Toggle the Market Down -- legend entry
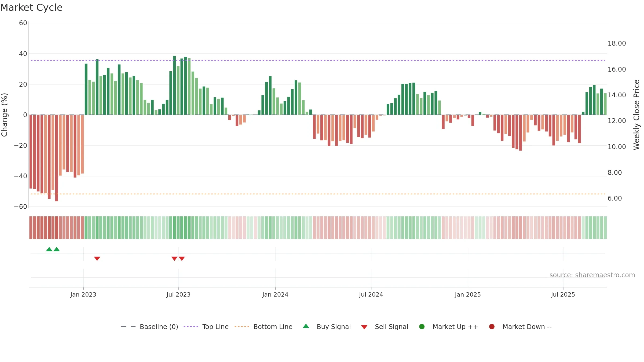Viewport: 644px width, 362px height. coord(520,327)
